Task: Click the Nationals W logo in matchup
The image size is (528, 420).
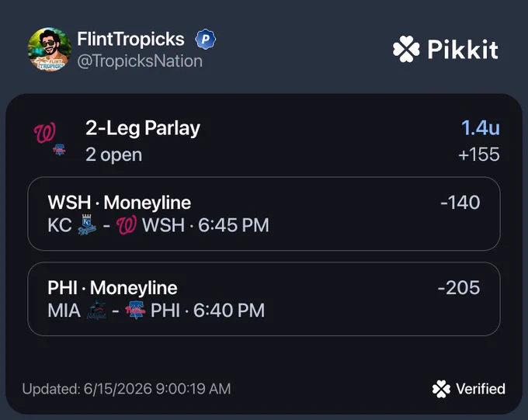Action: point(127,224)
